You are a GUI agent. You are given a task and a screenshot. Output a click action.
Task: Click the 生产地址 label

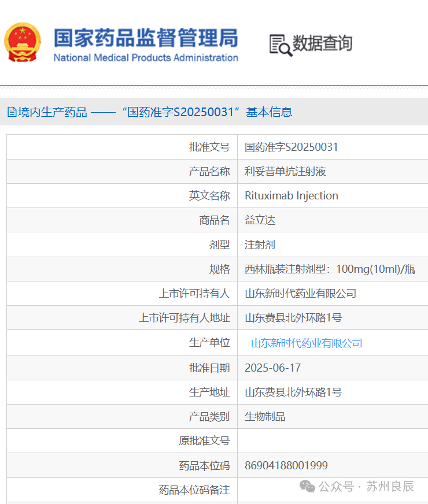[209, 392]
